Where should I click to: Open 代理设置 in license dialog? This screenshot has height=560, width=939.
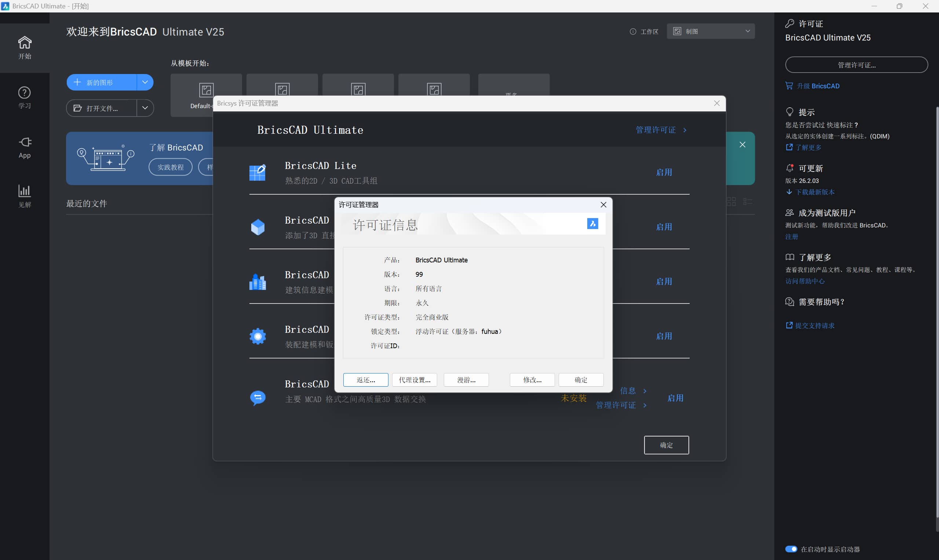point(414,380)
